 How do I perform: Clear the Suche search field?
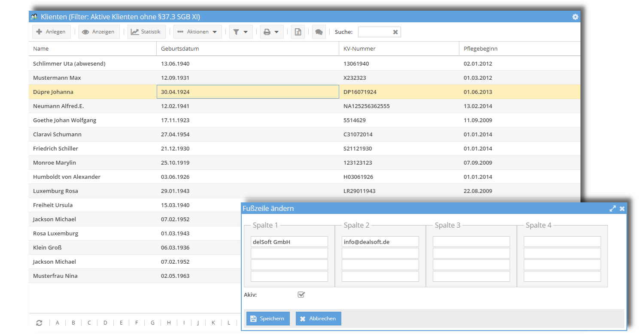tap(395, 32)
